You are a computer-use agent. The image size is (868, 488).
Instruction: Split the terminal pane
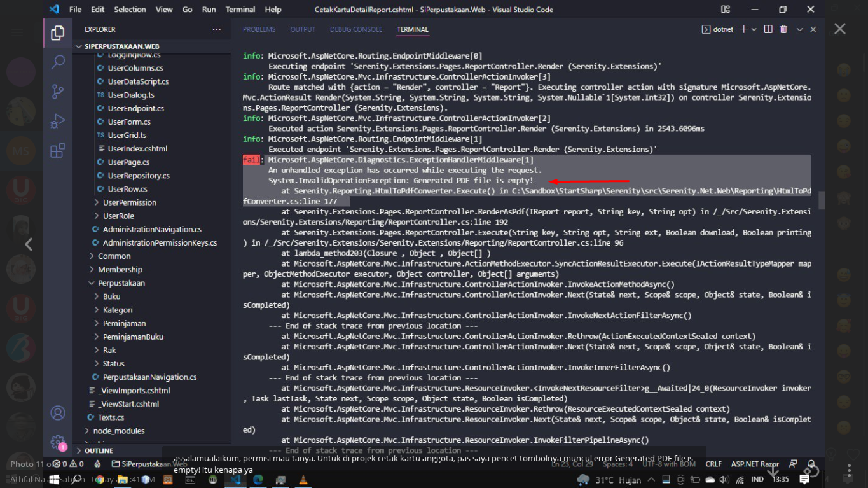(769, 29)
